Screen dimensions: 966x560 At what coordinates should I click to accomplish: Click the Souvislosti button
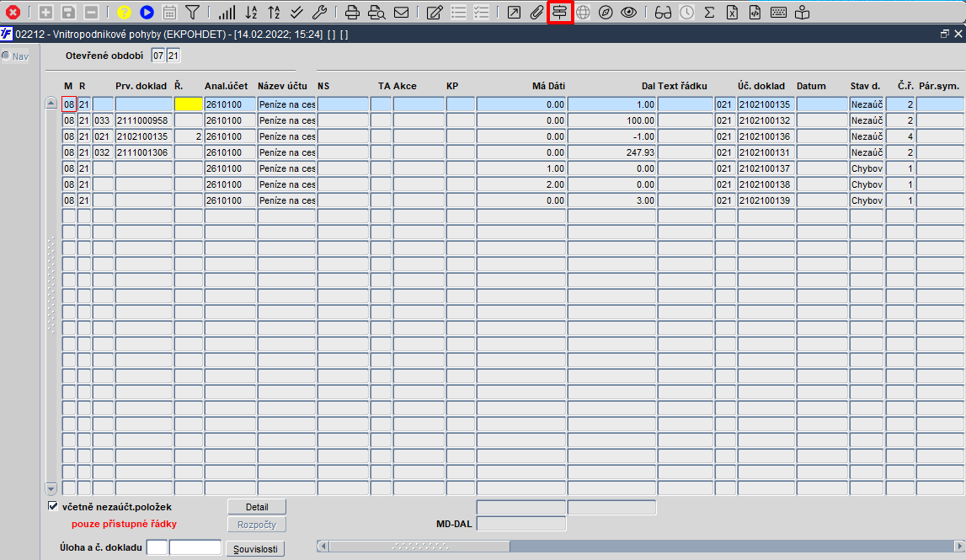tap(255, 549)
